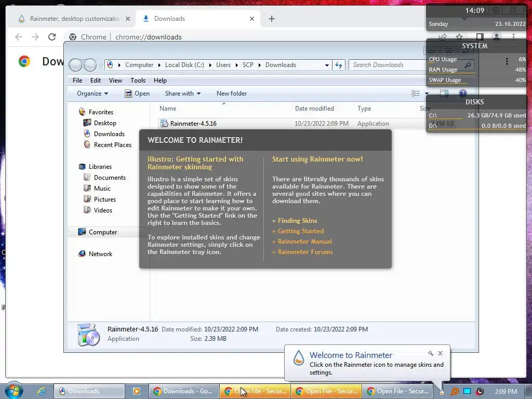Open a new Chrome tab
The image size is (532, 399).
coord(271,19)
